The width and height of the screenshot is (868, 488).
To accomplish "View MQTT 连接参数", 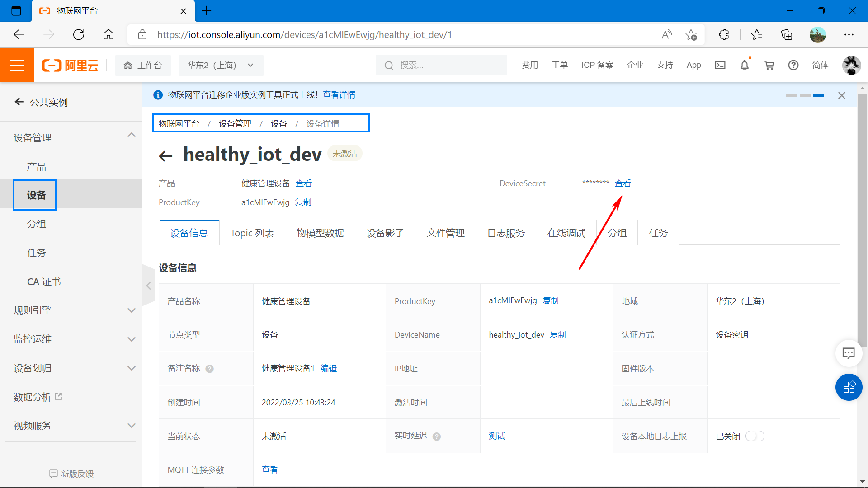I will click(270, 470).
